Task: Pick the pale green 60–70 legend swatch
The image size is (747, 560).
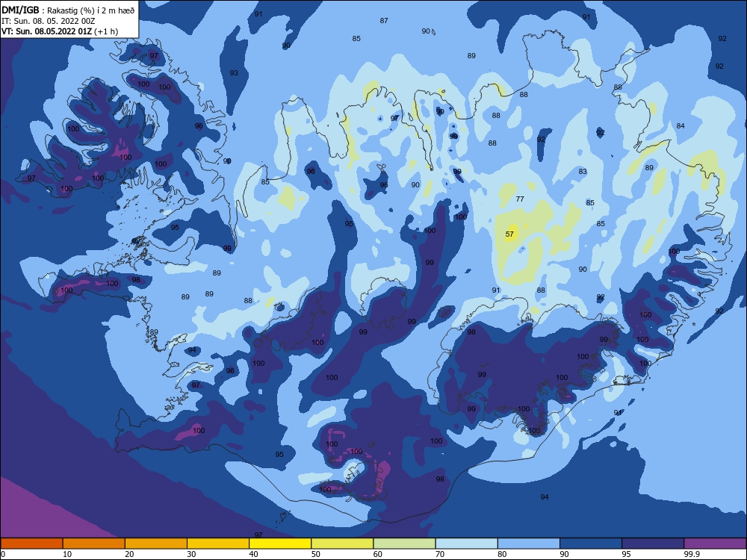Action: (404, 544)
